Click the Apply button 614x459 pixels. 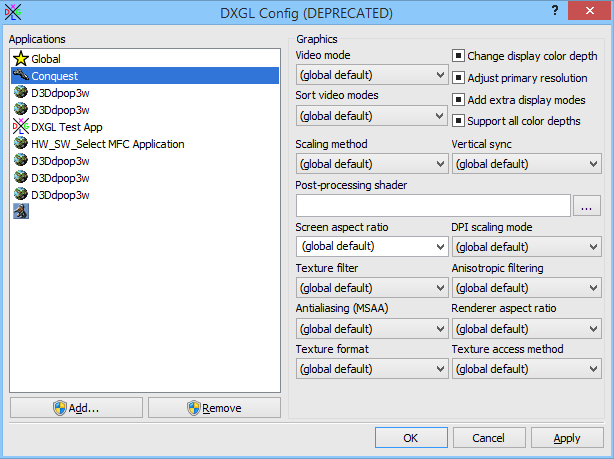coord(567,437)
